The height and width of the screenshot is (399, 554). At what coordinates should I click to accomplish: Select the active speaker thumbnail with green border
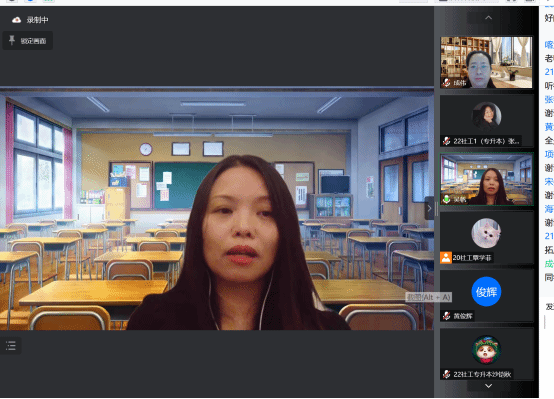pyautogui.click(x=486, y=179)
